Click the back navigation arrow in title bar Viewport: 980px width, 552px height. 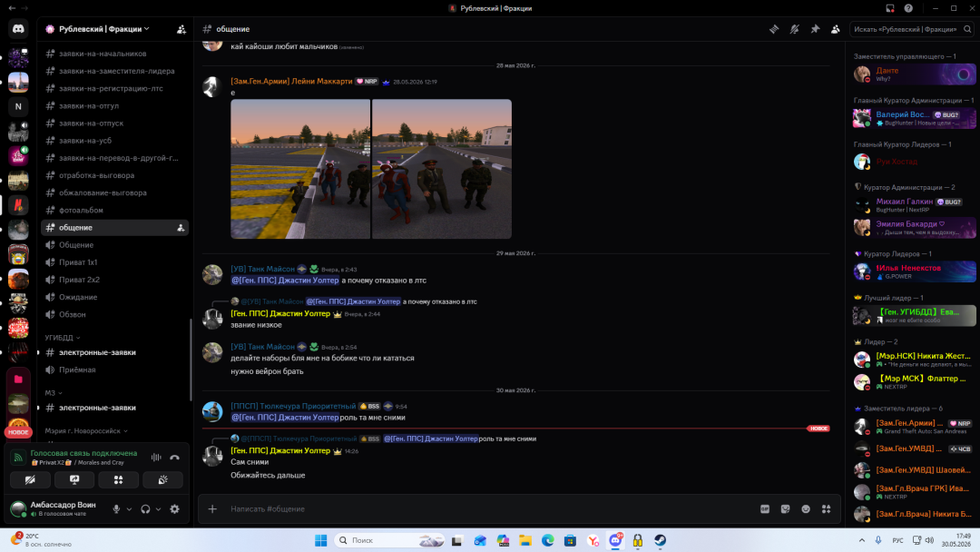[x=12, y=8]
